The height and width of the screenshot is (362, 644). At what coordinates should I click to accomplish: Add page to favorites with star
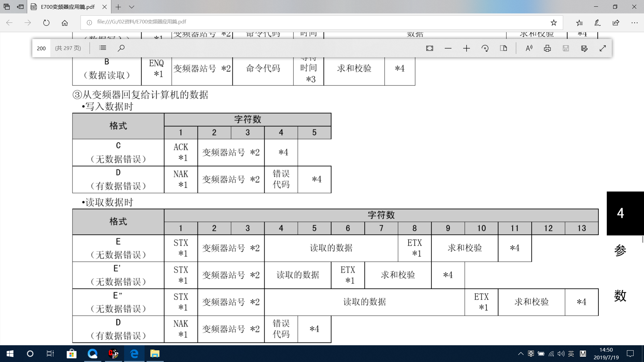pos(553,22)
